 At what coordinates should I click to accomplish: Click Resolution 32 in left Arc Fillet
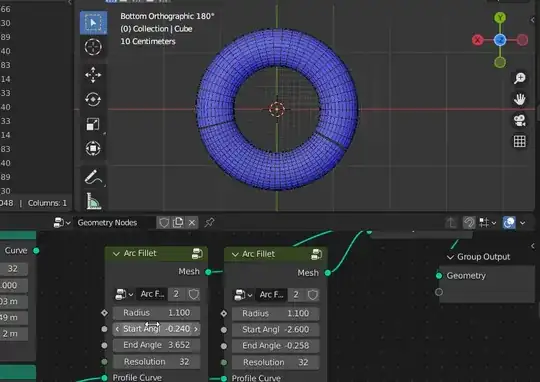click(x=156, y=362)
